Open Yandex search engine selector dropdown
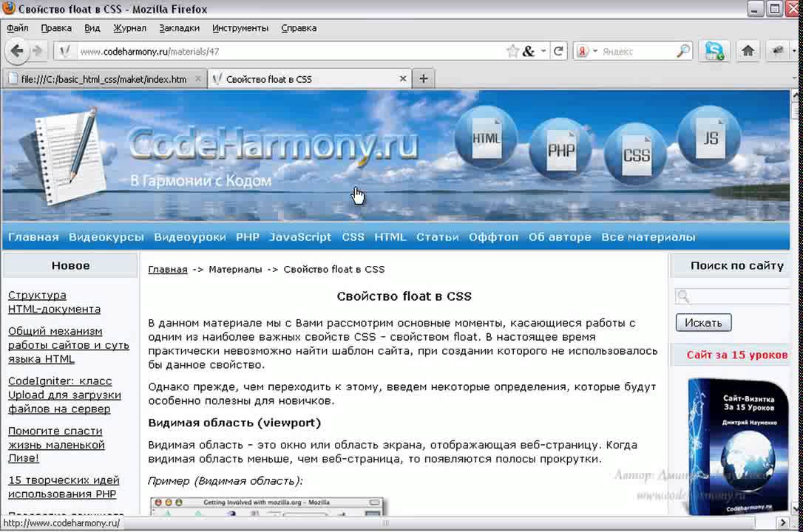 coord(594,52)
